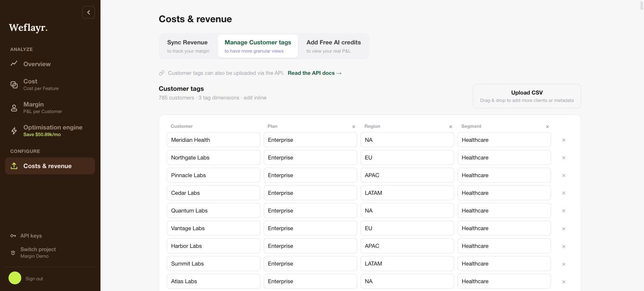Select Costs & revenue in sidebar
This screenshot has width=644, height=291.
(50, 166)
